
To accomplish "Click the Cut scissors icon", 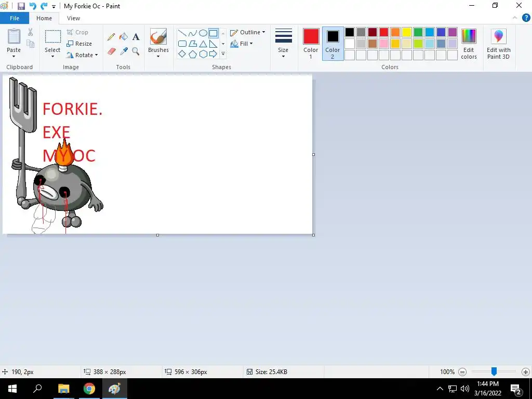I will (31, 32).
